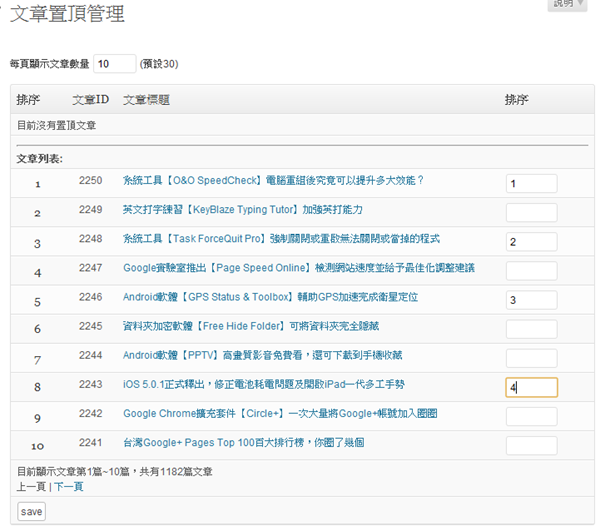Viewport: 600px width, 531px height.
Task: Click the 每頁顯示文章數量 input field
Action: (x=115, y=64)
